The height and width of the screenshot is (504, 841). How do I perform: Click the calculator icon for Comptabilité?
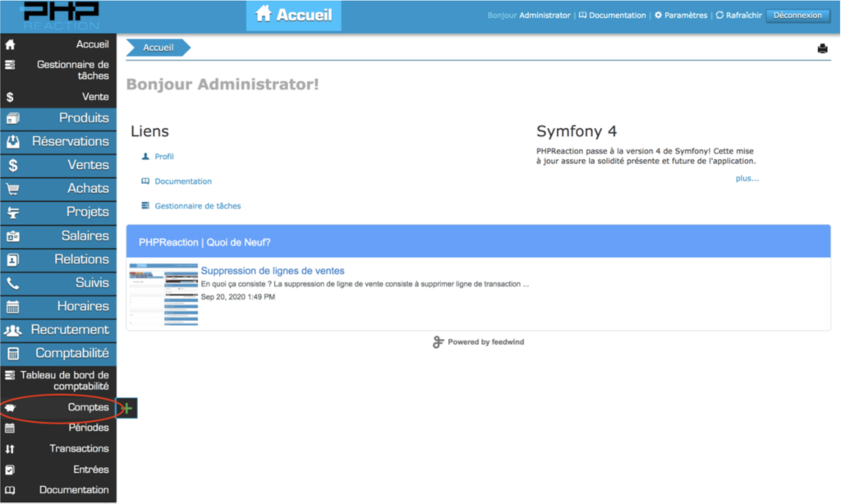click(x=12, y=354)
